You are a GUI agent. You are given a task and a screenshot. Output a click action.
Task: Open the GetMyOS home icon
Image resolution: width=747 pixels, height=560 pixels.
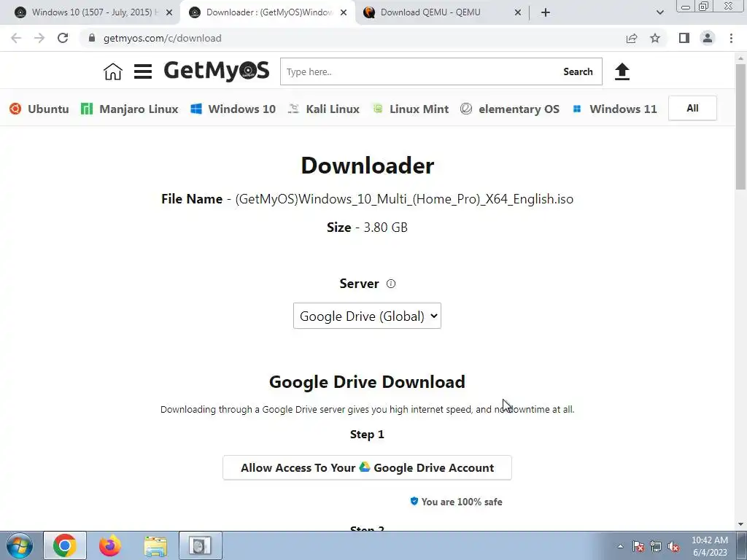click(x=113, y=71)
